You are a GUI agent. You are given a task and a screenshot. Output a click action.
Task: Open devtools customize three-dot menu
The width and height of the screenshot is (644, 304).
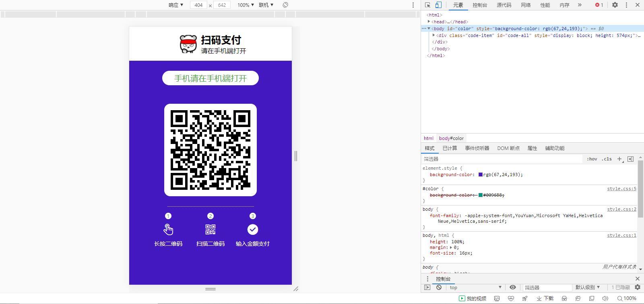pyautogui.click(x=626, y=5)
